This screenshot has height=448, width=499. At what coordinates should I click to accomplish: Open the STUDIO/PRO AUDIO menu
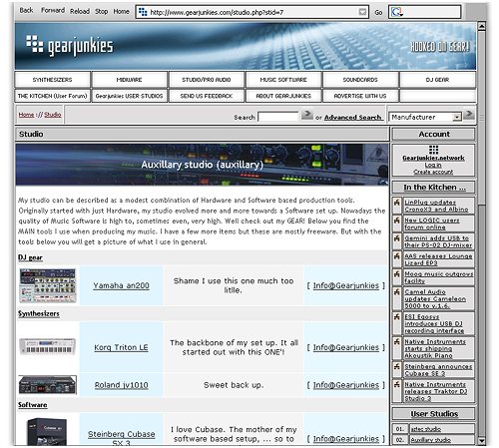pos(206,80)
